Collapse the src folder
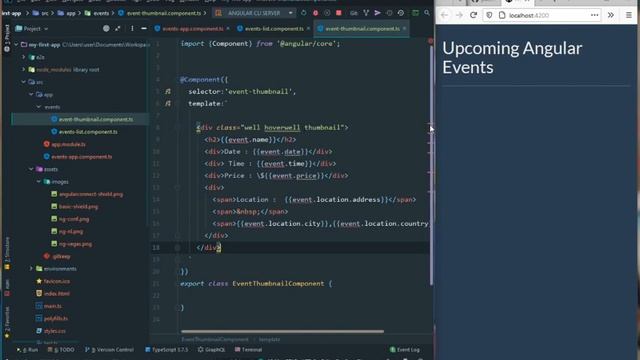The height and width of the screenshot is (360, 640). pos(24,82)
